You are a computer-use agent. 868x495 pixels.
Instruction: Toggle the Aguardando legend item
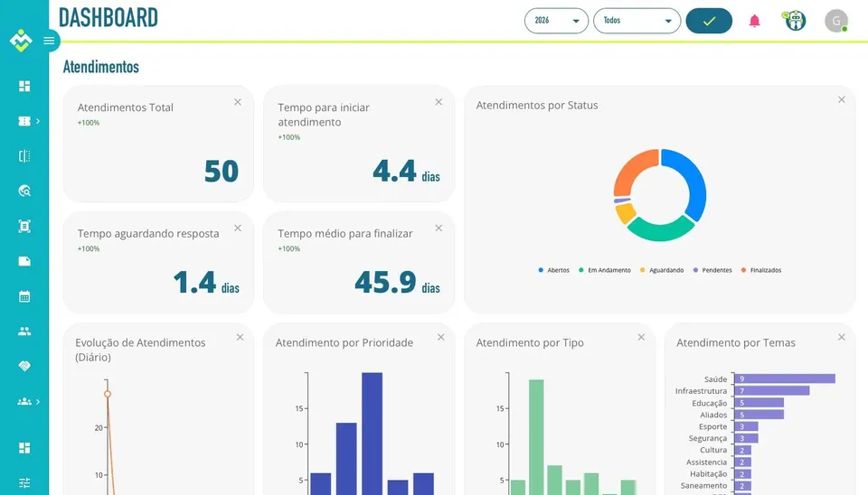tap(662, 270)
